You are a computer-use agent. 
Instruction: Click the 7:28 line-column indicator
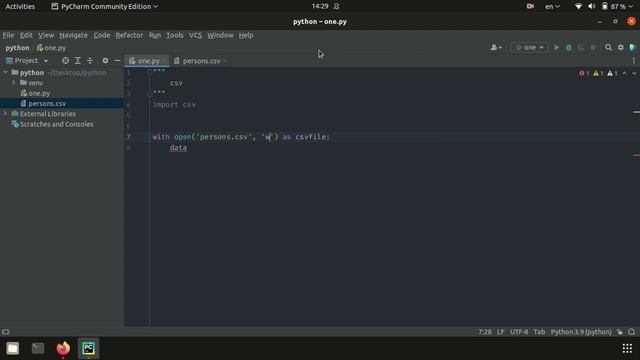click(x=484, y=332)
